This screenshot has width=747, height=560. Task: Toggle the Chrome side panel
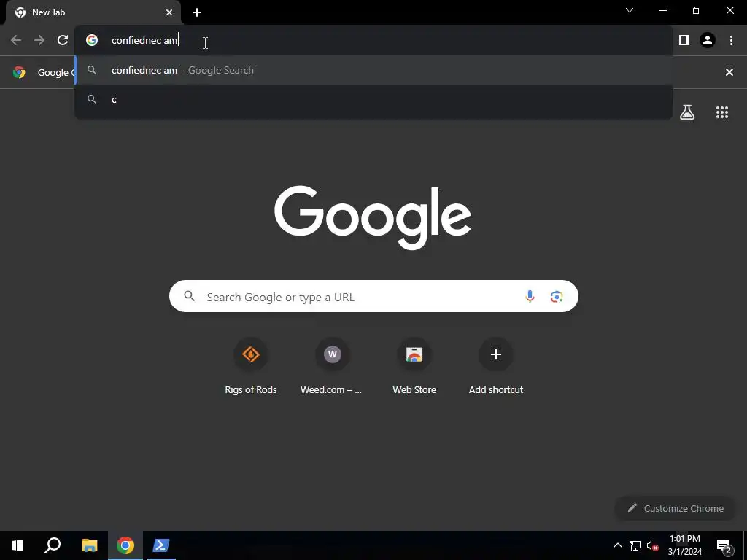coord(684,41)
